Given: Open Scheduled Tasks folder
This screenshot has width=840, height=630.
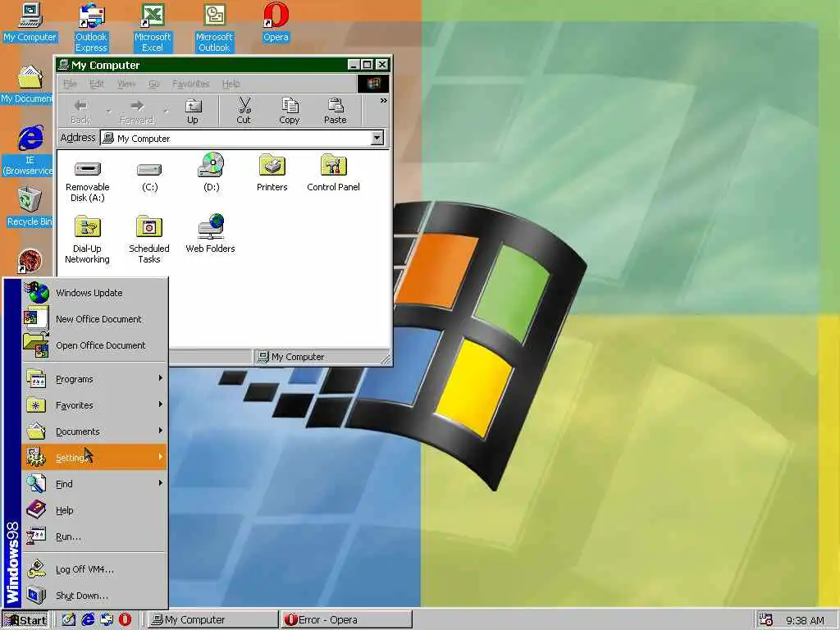Looking at the screenshot, I should pos(149,239).
